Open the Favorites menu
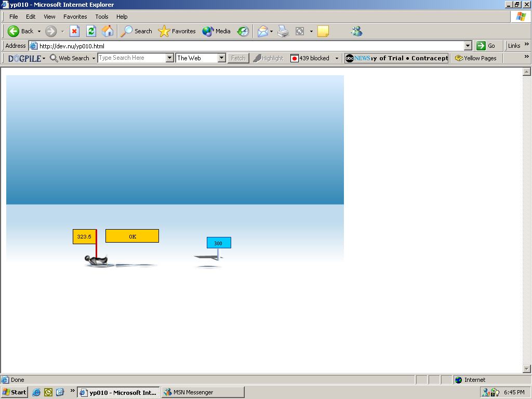The height and width of the screenshot is (399, 532). [75, 17]
